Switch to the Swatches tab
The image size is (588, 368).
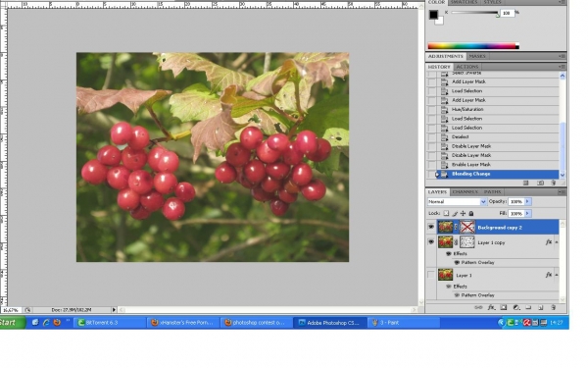(x=464, y=2)
